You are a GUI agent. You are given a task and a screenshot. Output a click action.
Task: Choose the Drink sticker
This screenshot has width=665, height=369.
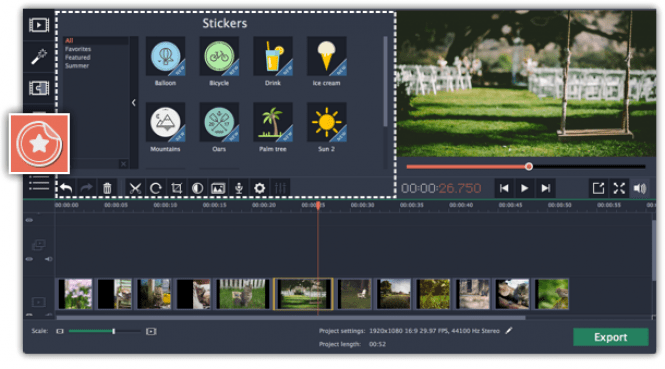pos(273,56)
